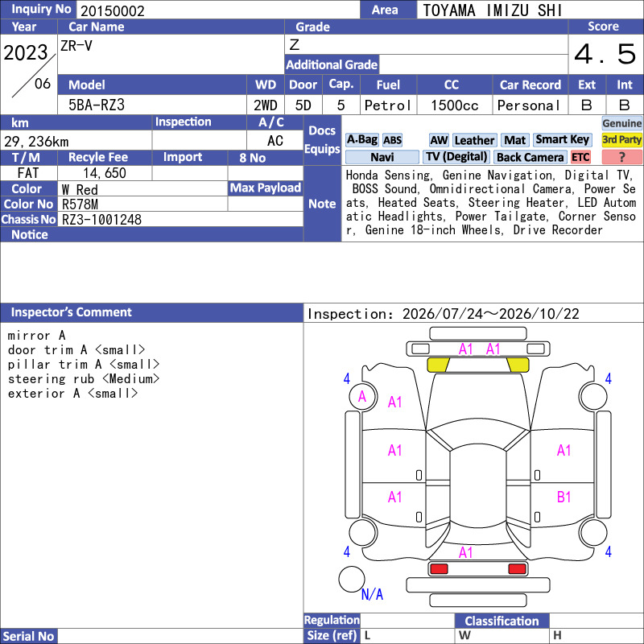Image resolution: width=644 pixels, height=644 pixels.
Task: Click the N/A spare tire circle
Action: [x=352, y=579]
